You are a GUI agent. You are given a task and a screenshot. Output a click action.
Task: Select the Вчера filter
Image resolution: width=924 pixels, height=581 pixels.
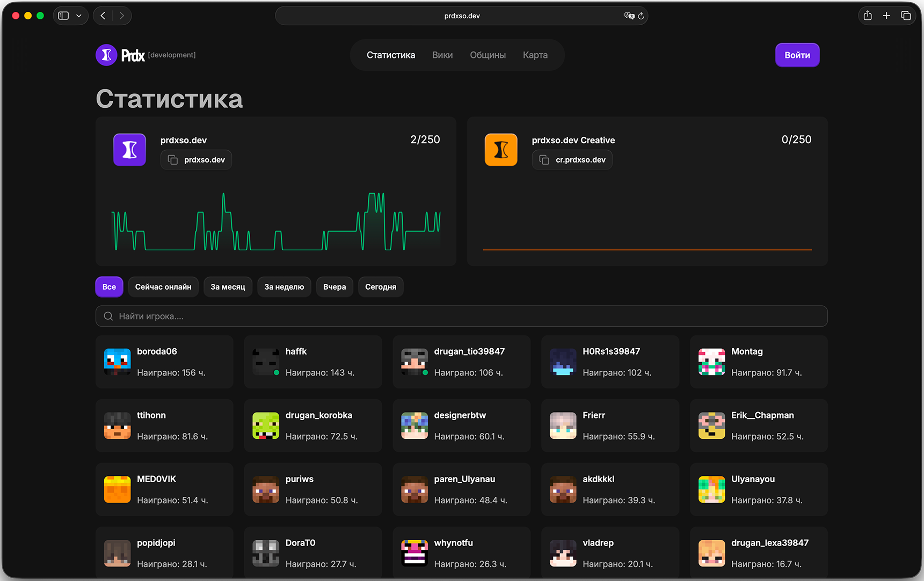coord(334,286)
